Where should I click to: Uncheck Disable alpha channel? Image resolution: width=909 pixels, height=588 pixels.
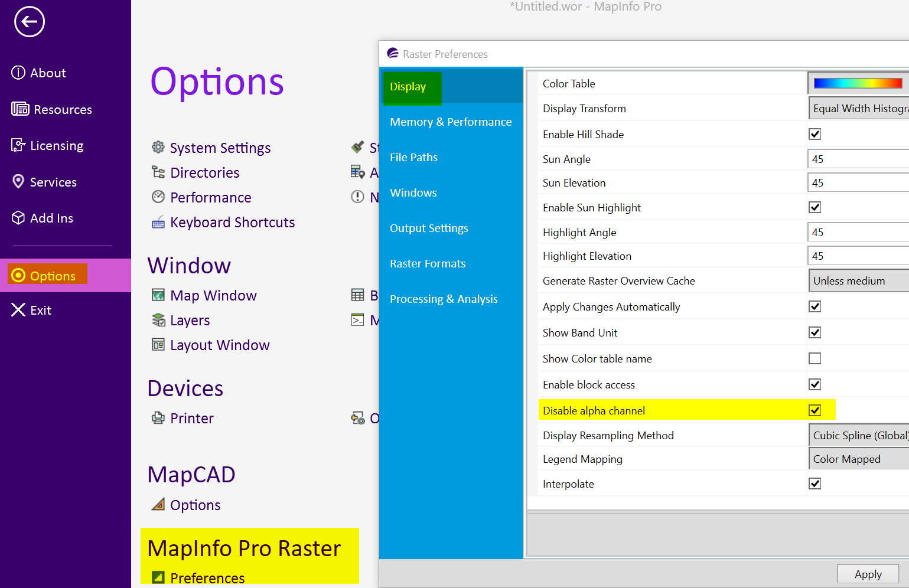(815, 410)
